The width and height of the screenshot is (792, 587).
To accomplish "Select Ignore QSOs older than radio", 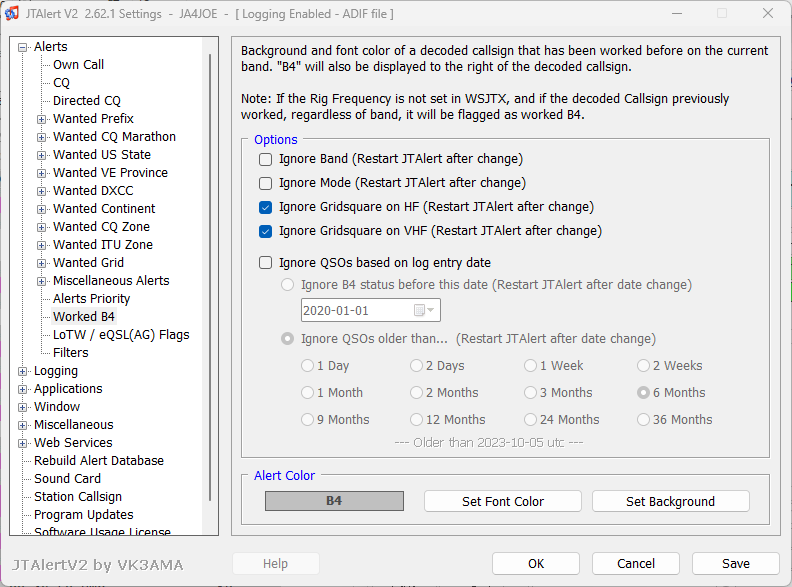I will click(287, 338).
